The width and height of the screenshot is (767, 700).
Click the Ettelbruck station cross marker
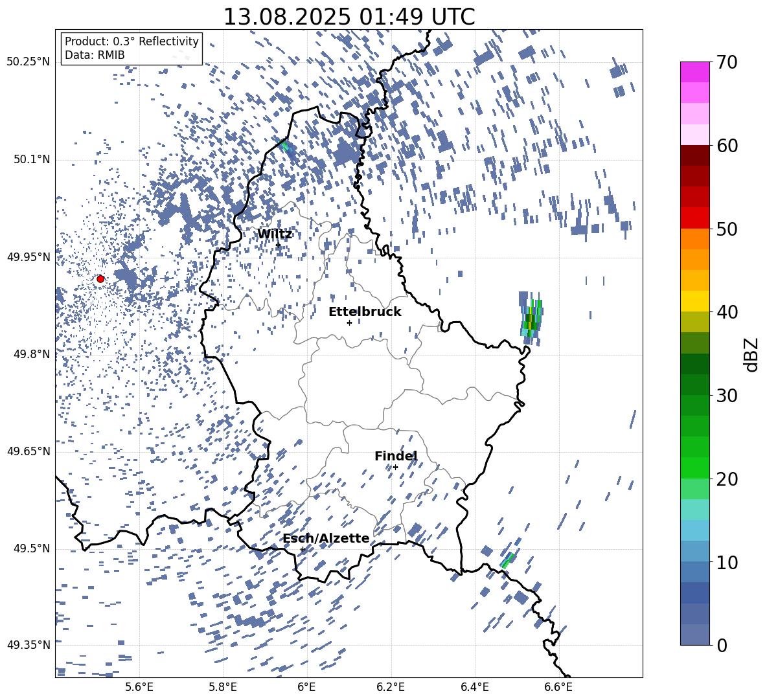tap(349, 322)
